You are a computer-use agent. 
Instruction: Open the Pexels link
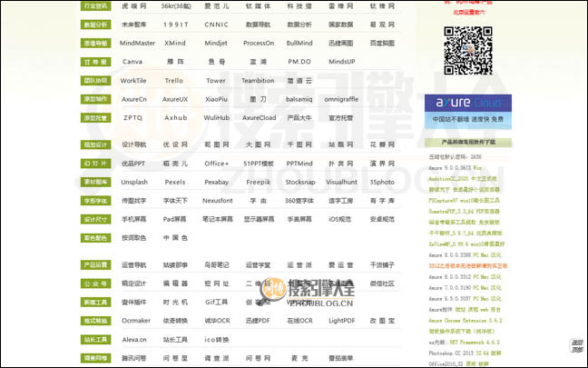175,182
